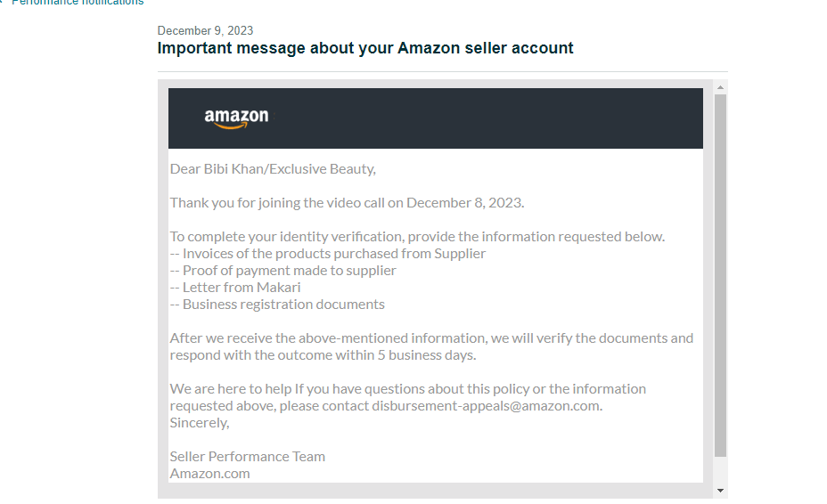Click the 5 business days paragraph
The height and width of the screenshot is (504, 827).
(431, 346)
